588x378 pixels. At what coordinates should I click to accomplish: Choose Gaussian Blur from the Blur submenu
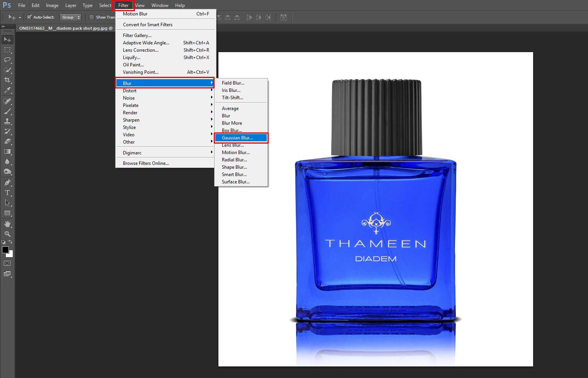[240, 137]
